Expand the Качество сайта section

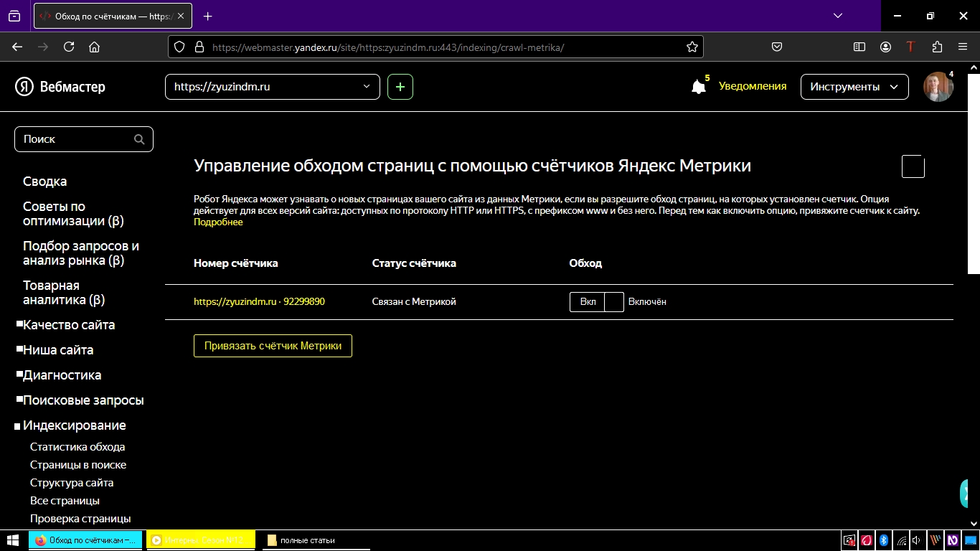[69, 325]
